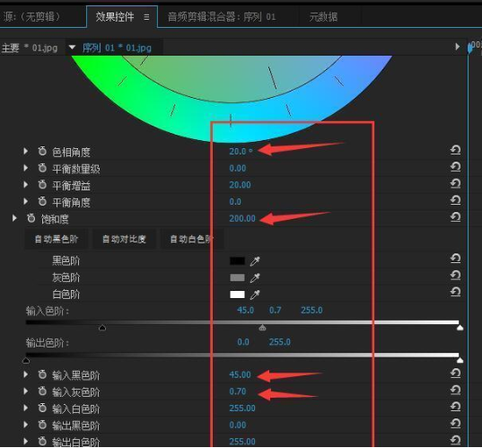Expand the 输出黑色阶 property
This screenshot has height=448, width=482.
coord(26,425)
